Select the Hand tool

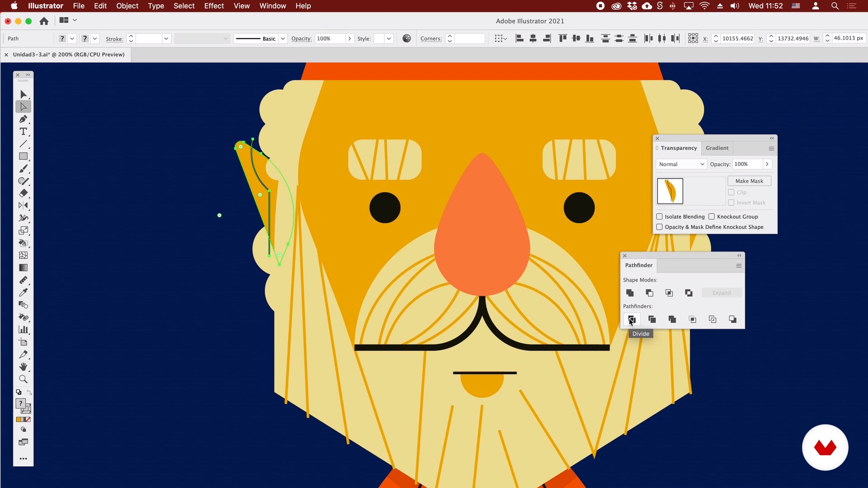tap(23, 366)
